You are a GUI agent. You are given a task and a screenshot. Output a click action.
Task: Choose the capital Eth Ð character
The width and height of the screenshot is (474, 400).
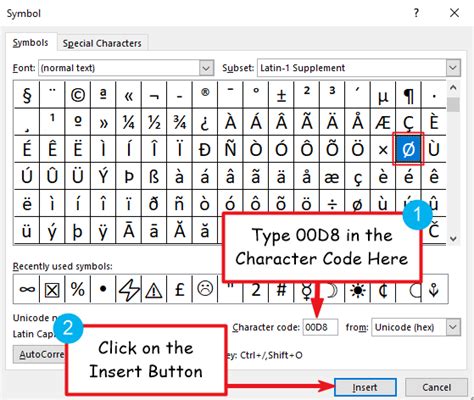click(x=205, y=149)
